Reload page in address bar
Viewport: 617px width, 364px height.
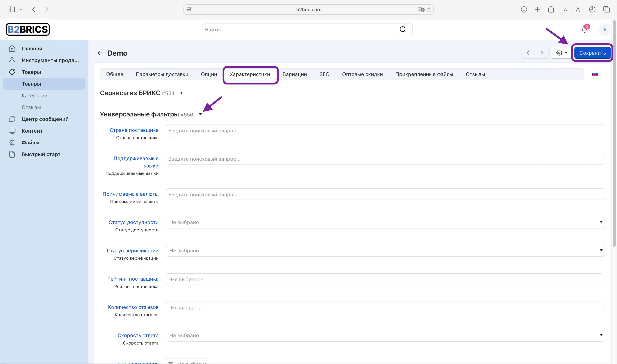pyautogui.click(x=429, y=10)
